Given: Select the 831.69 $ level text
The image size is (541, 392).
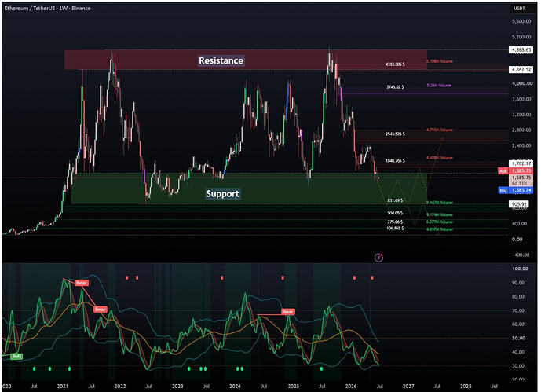Looking at the screenshot, I should click(395, 200).
